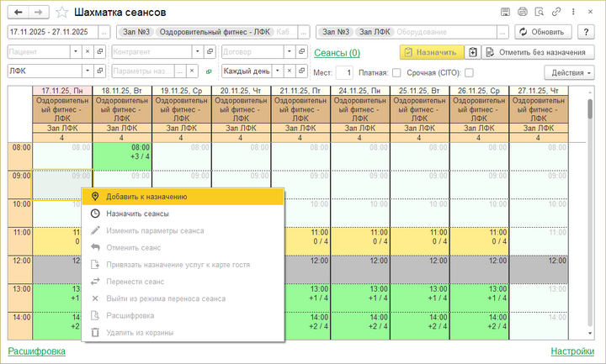
Task: Click the help question mark button
Action: pos(586,32)
